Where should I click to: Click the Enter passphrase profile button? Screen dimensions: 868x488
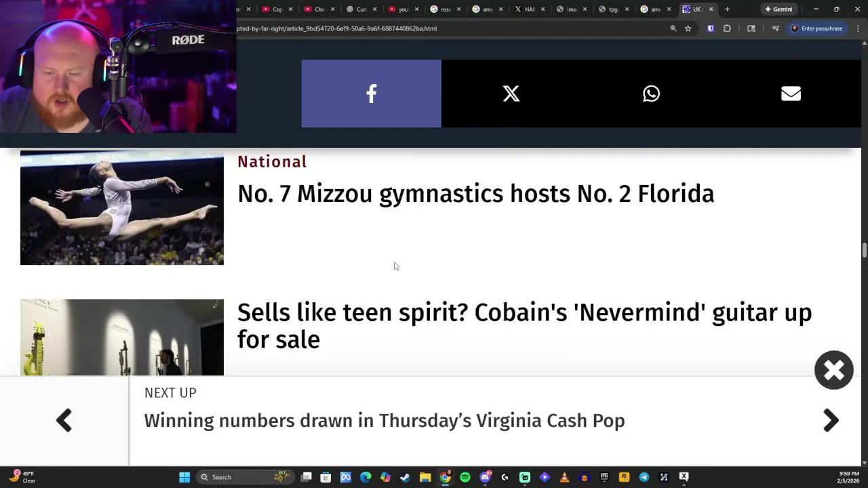point(816,28)
